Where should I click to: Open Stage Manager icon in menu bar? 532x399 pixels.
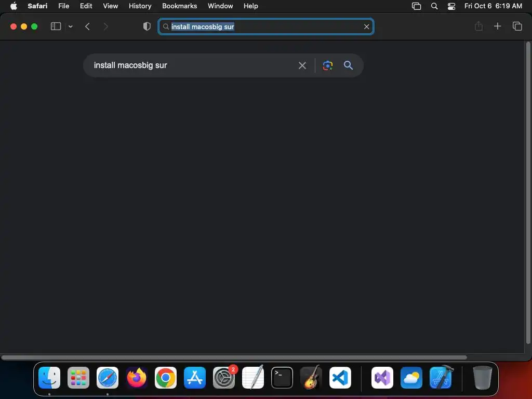click(416, 6)
